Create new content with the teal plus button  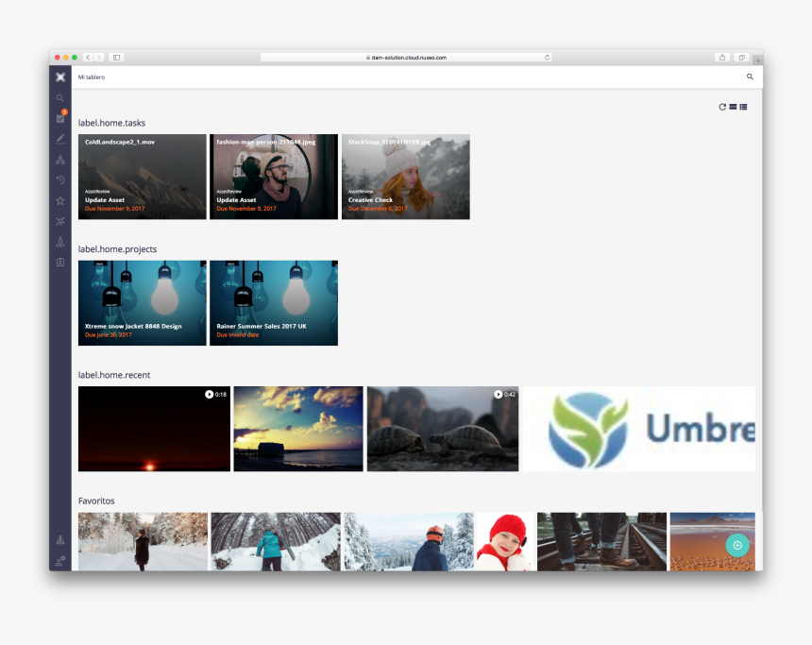click(x=736, y=545)
